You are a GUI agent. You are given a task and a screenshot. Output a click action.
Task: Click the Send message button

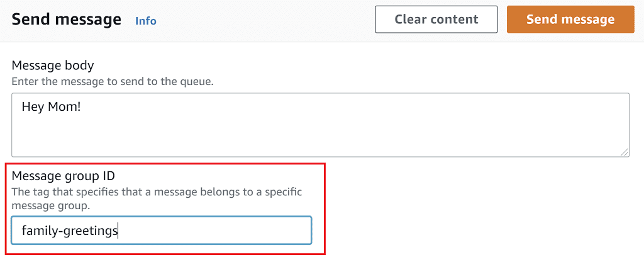pyautogui.click(x=570, y=20)
